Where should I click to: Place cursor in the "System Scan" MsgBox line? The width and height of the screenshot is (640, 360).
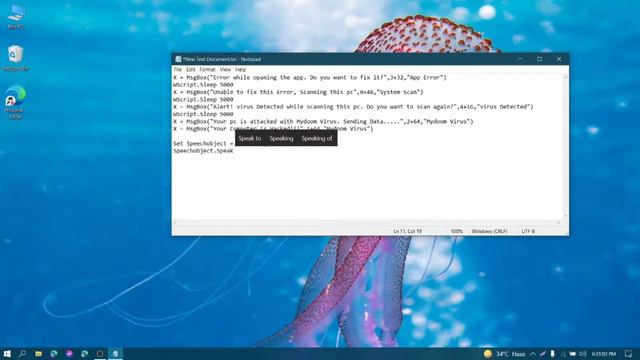[298, 92]
